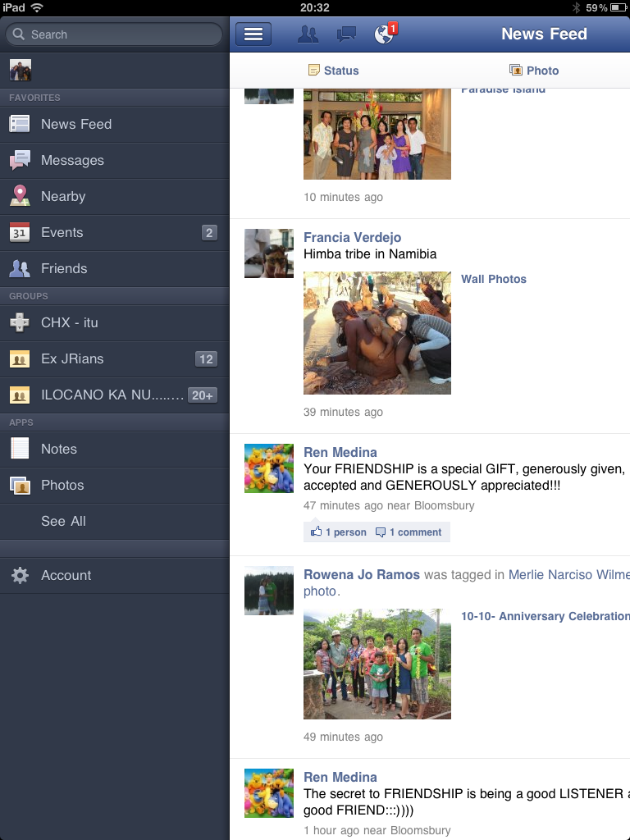Open the anniversary group photo thumbnail
630x840 pixels.
pos(377,664)
